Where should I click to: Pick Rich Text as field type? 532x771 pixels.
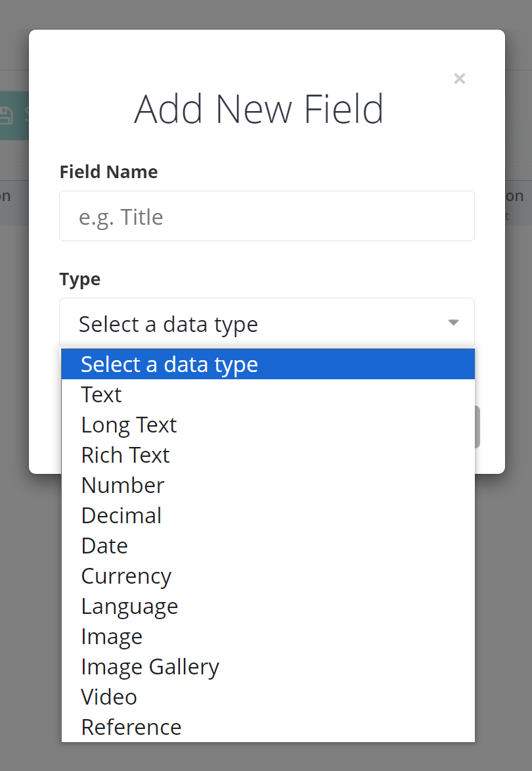point(125,455)
